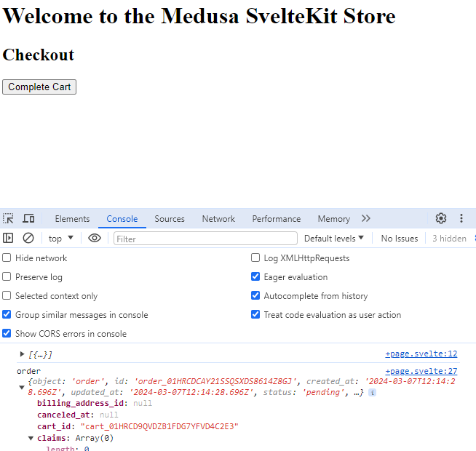Click the canceled_at property row
Image resolution: width=476 pixels, height=451 pixels.
(x=77, y=415)
